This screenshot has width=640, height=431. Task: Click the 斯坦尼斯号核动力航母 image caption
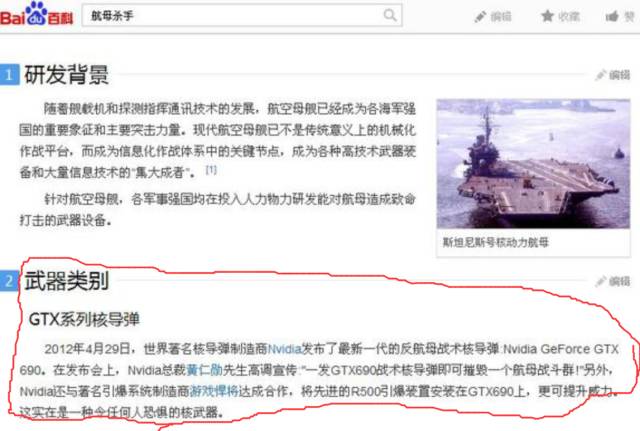[x=496, y=242]
